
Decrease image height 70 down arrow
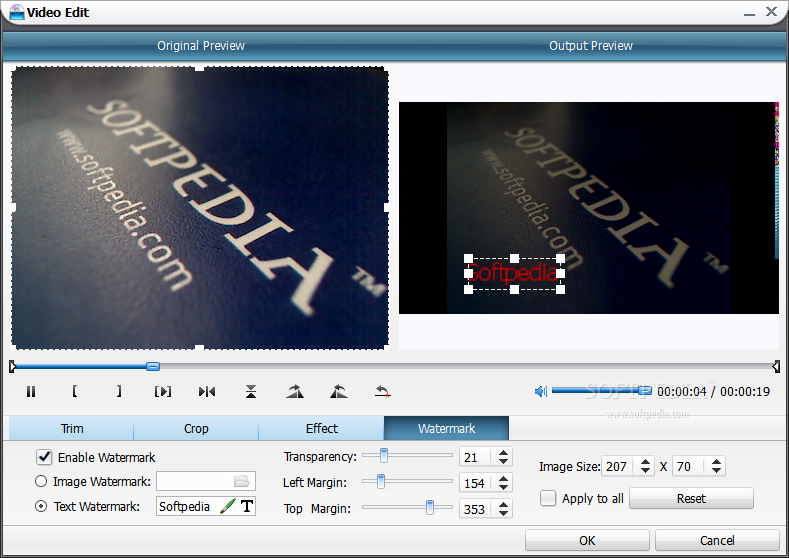(717, 470)
